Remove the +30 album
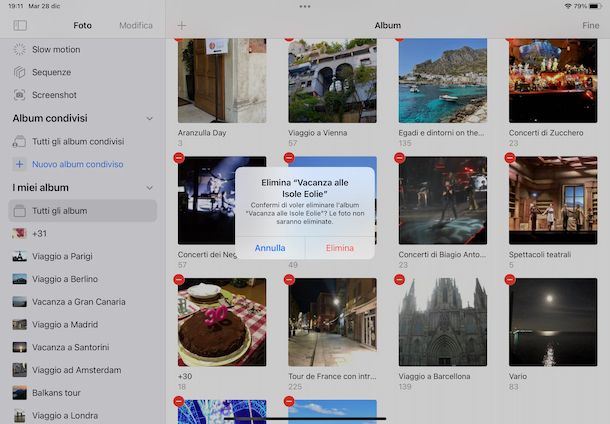The width and height of the screenshot is (610, 424). coord(179,280)
